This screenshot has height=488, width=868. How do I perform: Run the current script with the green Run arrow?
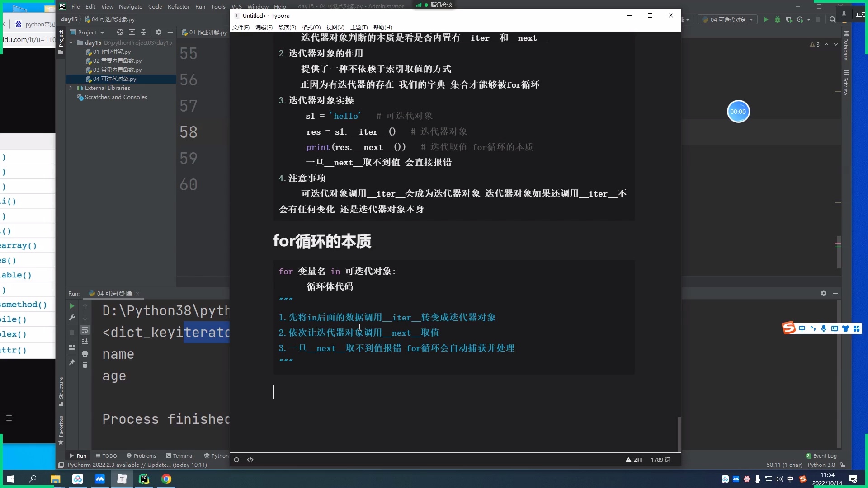[x=766, y=20]
